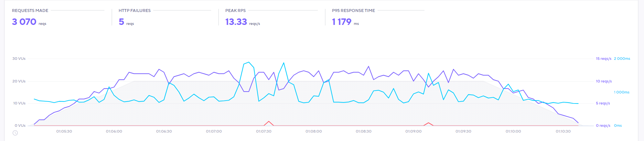
Task: Click the 01:06:30 time tick
Action: point(164,131)
